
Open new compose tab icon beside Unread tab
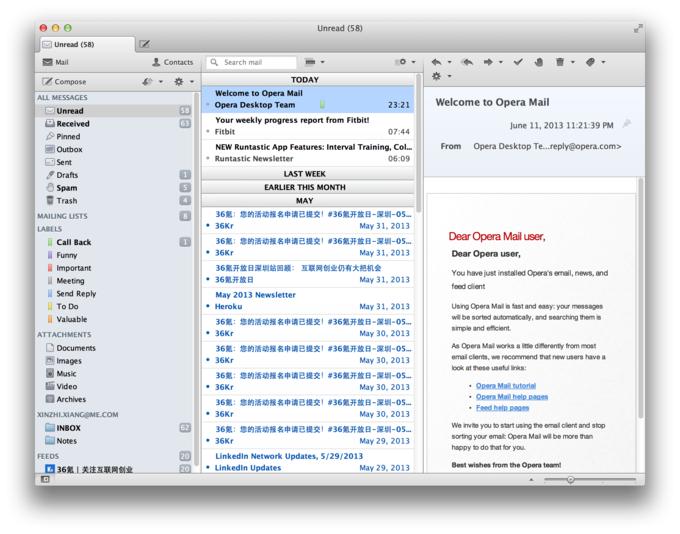(x=144, y=44)
